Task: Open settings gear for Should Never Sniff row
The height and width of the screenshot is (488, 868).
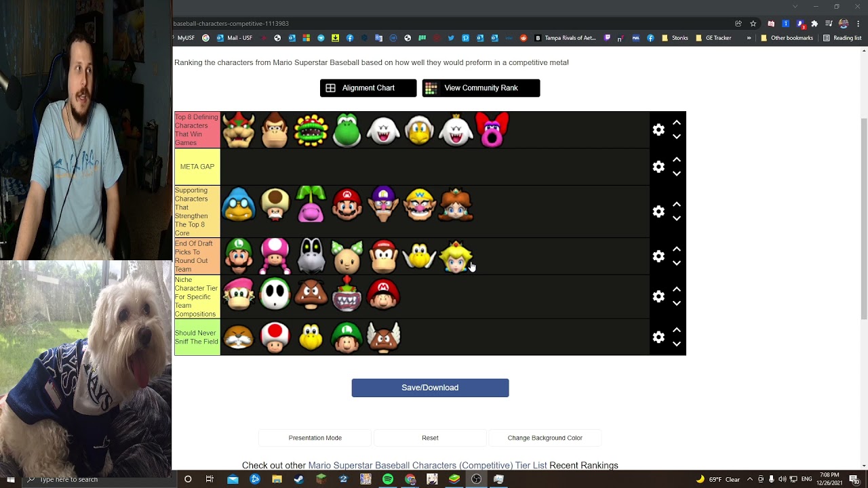Action: (x=658, y=337)
